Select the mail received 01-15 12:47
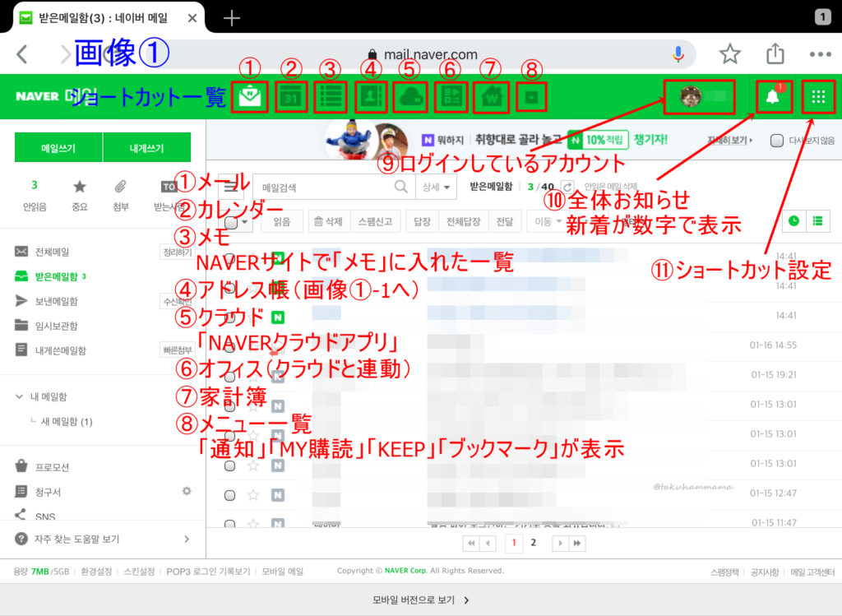 230,495
